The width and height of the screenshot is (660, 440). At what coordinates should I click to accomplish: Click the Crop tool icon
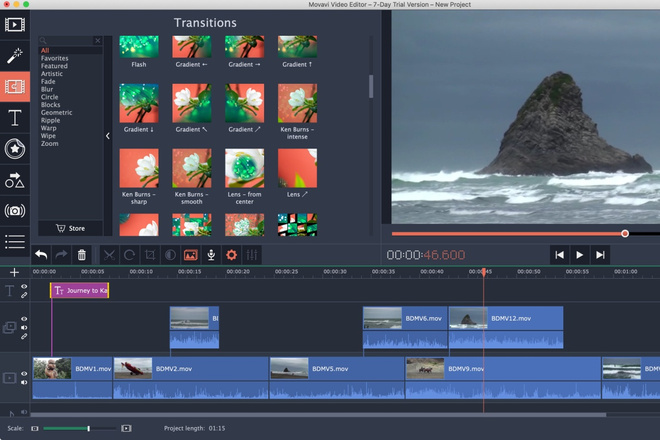pyautogui.click(x=150, y=255)
